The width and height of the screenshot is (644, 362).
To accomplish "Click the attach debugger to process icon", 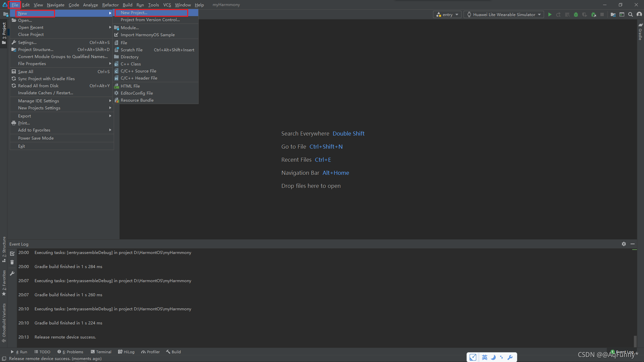I will tap(594, 15).
